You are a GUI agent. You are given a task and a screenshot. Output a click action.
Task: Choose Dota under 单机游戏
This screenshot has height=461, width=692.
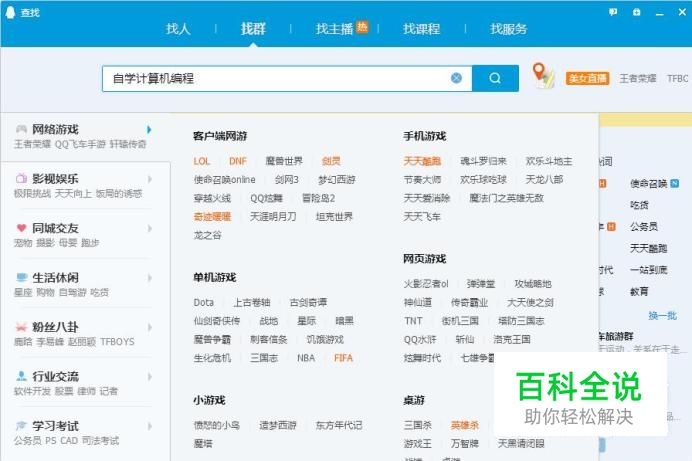[x=203, y=303]
